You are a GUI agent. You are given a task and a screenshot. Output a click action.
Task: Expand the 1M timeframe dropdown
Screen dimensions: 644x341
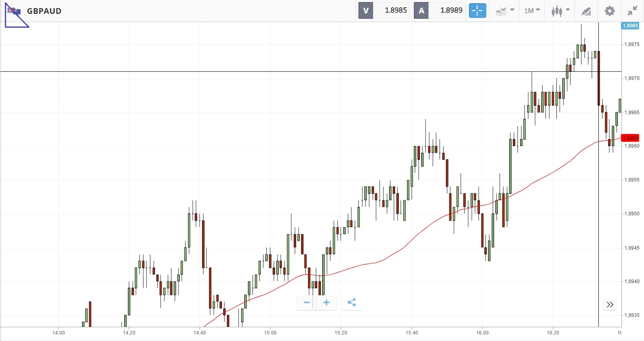532,11
